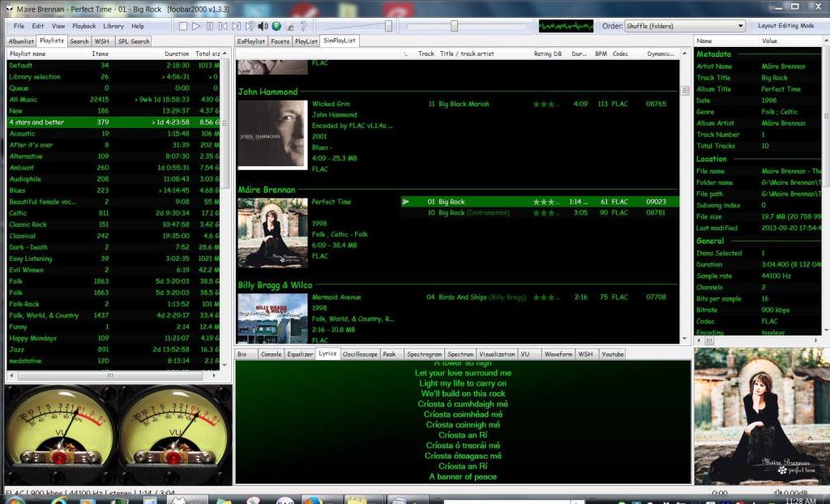This screenshot has height=504, width=830.
Task: Open the Playback menu
Action: (x=83, y=26)
